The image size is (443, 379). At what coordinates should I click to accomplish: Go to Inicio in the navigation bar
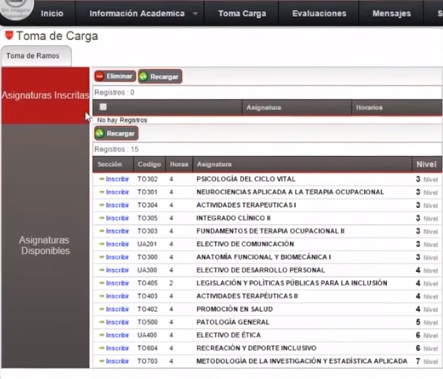pyautogui.click(x=52, y=13)
